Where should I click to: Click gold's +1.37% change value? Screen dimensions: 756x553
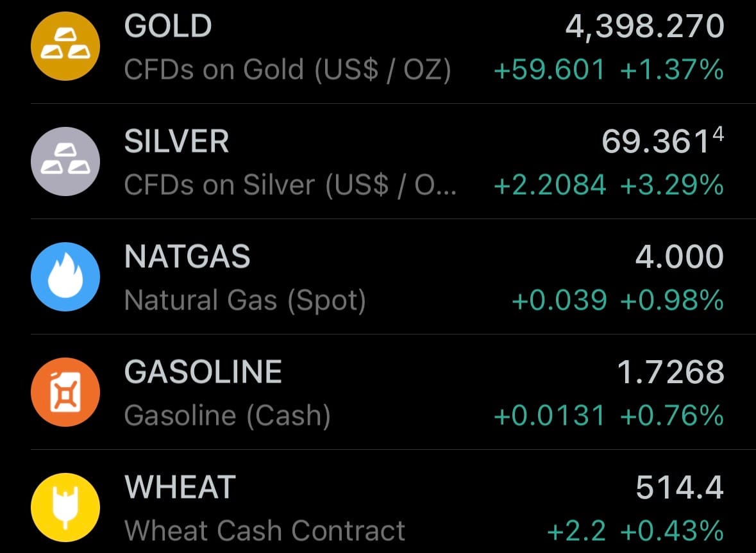pos(672,70)
